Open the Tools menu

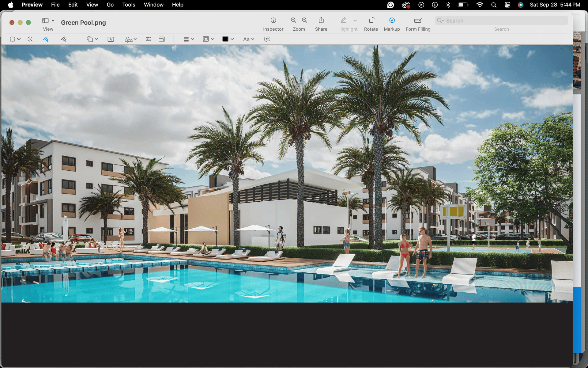pyautogui.click(x=128, y=5)
